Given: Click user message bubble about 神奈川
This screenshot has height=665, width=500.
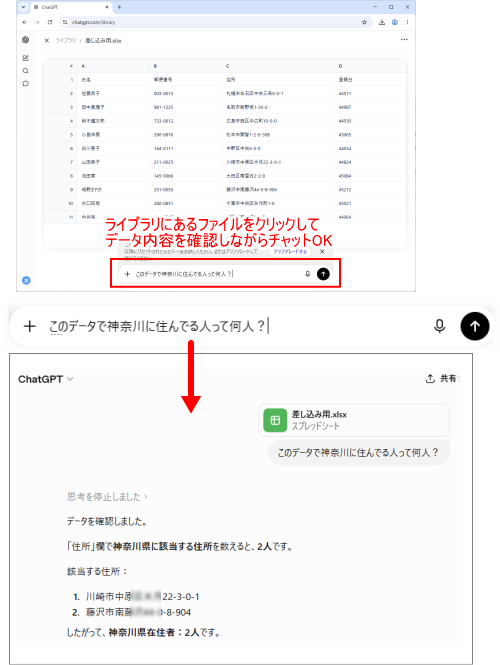Looking at the screenshot, I should (x=359, y=453).
